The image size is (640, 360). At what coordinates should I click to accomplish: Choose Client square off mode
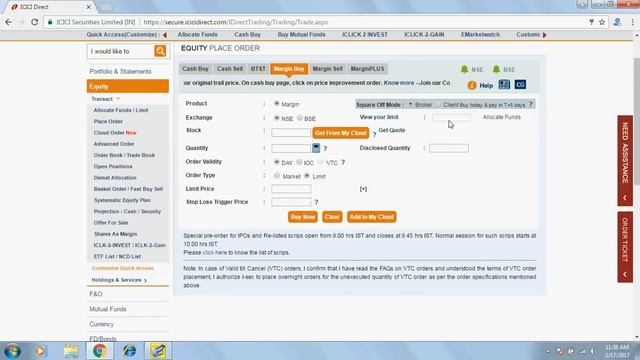pyautogui.click(x=439, y=104)
